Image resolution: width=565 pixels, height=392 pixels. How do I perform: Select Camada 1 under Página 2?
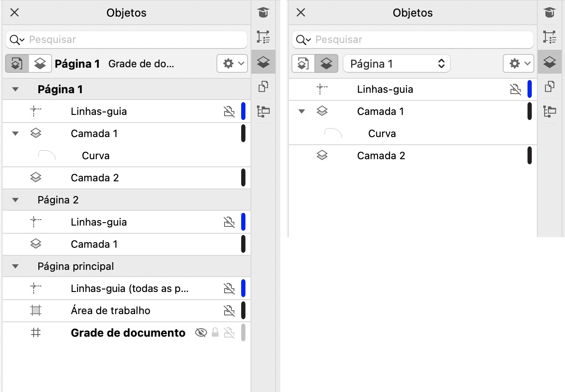(x=94, y=244)
